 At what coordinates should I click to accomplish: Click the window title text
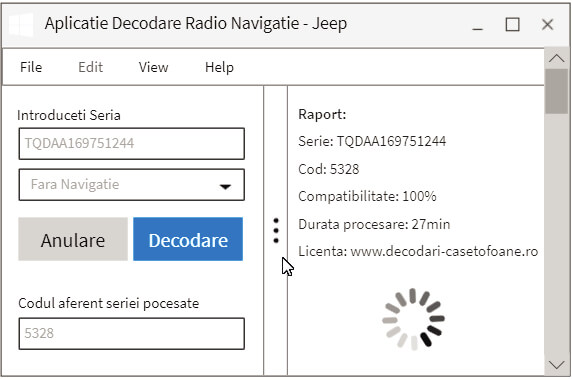point(196,24)
